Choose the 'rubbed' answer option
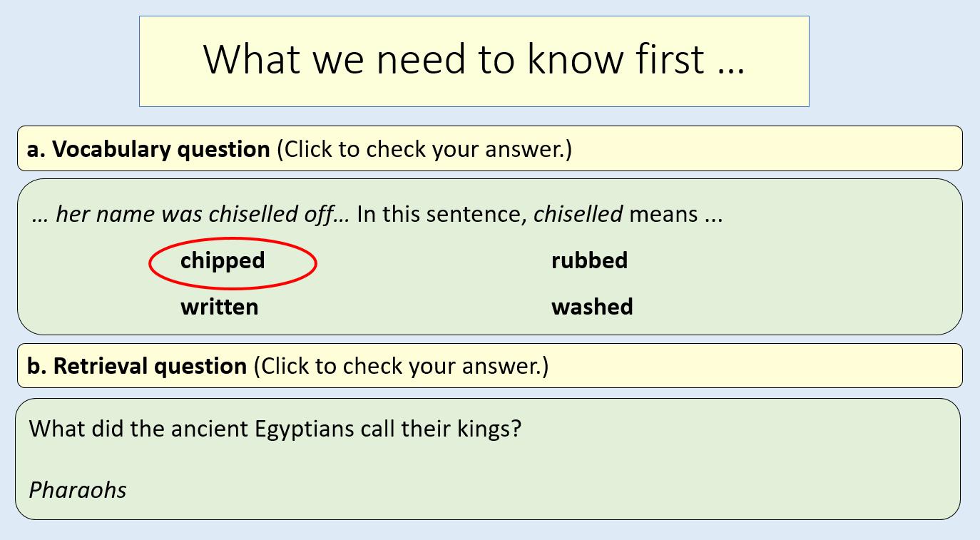 tap(589, 260)
